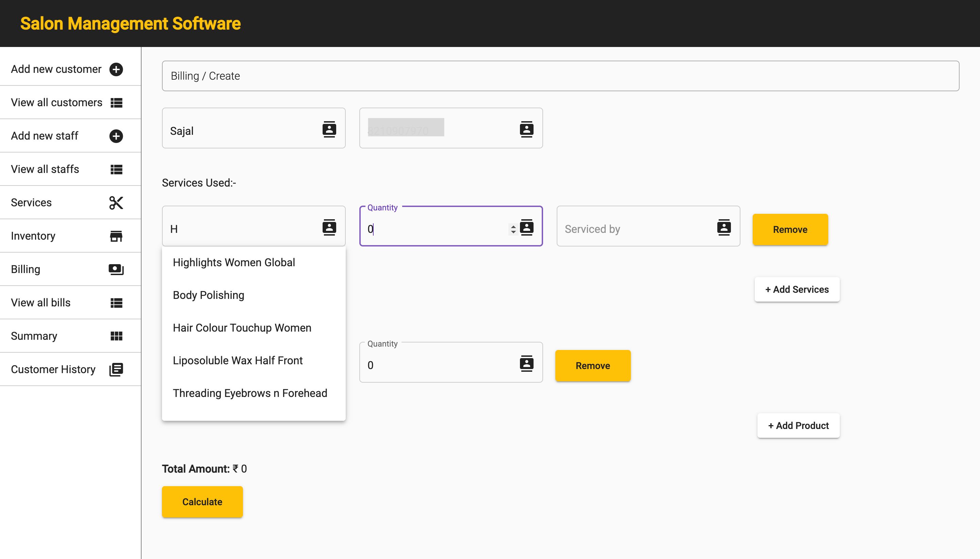Click the + Add Services button
Image resolution: width=980 pixels, height=559 pixels.
pos(797,289)
